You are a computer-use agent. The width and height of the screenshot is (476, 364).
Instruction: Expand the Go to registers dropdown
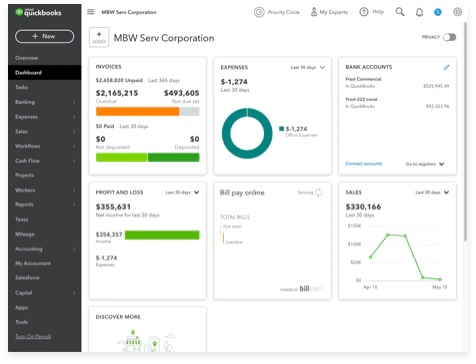click(x=425, y=164)
